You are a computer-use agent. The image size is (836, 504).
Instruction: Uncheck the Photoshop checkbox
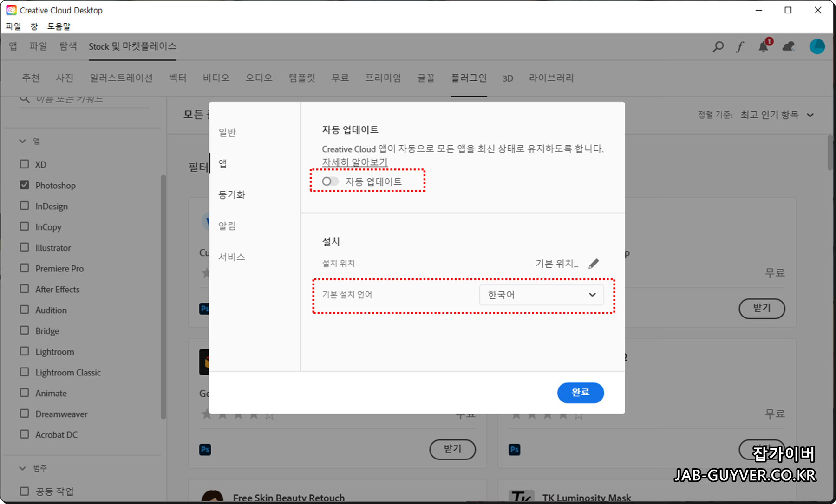(25, 185)
